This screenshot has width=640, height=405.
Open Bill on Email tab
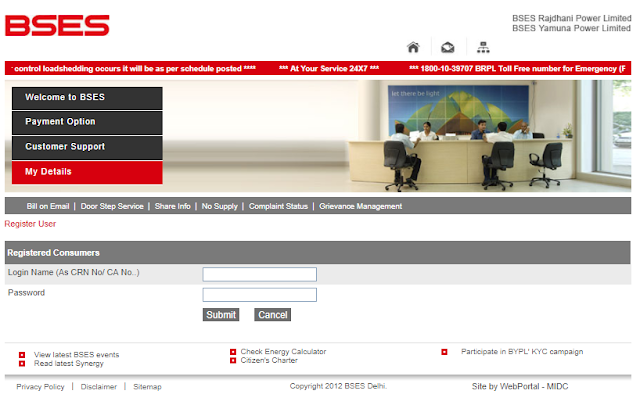[x=48, y=206]
